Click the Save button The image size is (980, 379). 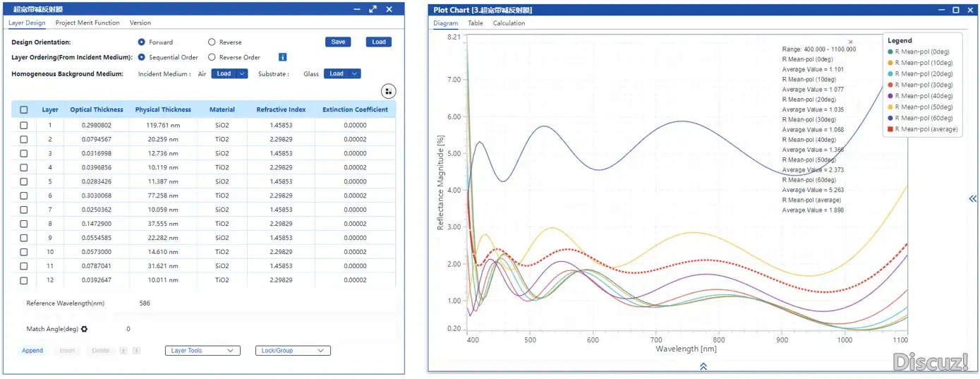(x=338, y=42)
